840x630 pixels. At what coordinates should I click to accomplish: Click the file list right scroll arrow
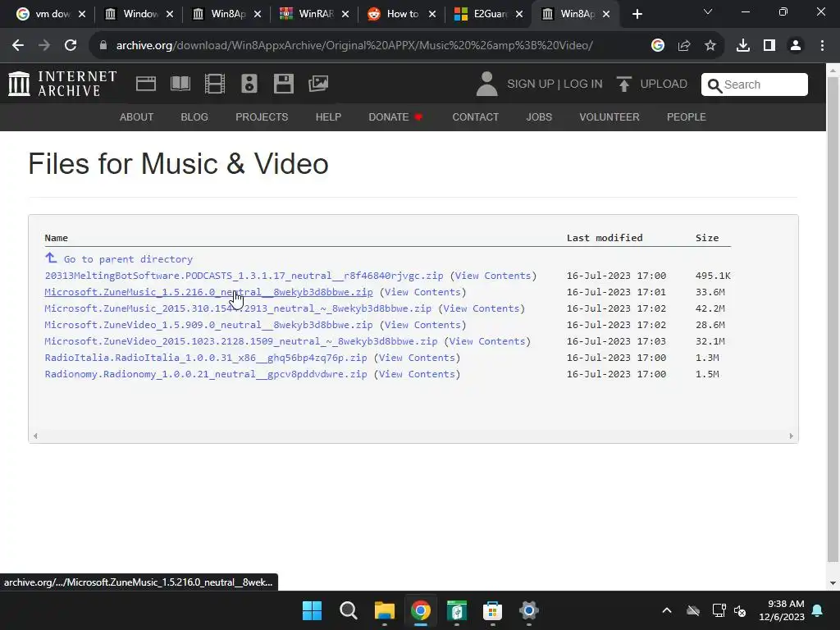pyautogui.click(x=792, y=436)
